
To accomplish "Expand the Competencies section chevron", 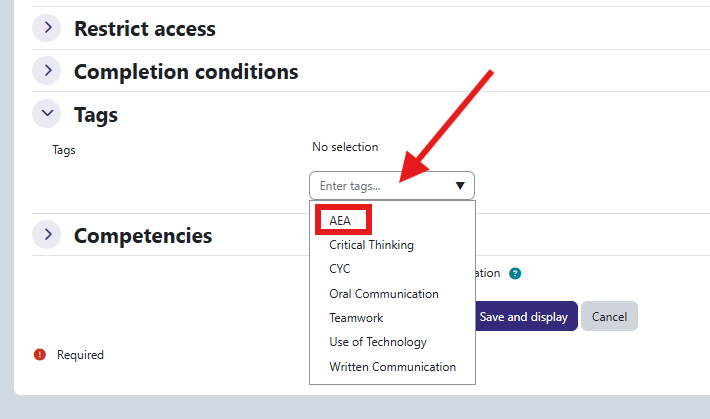I will (x=47, y=235).
